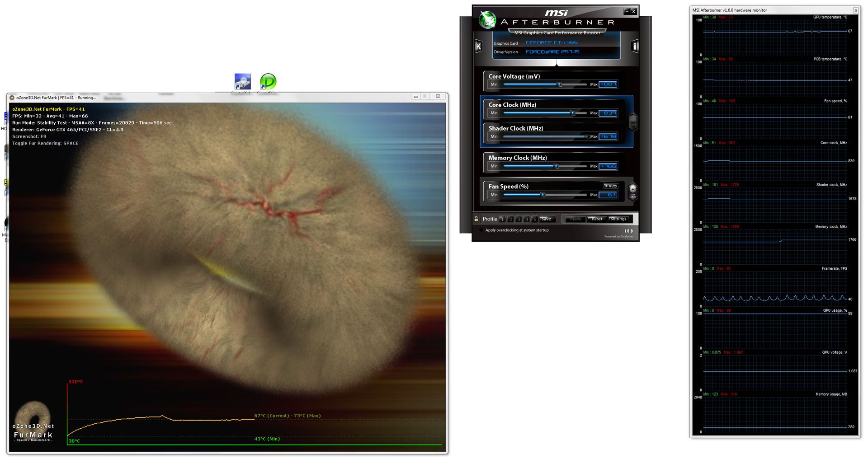Open Afterburner Settings

pos(618,219)
